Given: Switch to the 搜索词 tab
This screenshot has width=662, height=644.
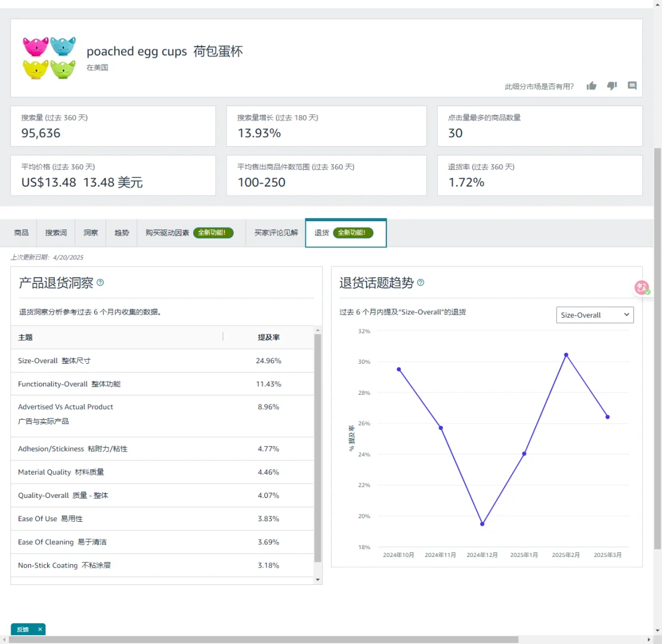Looking at the screenshot, I should pyautogui.click(x=55, y=233).
